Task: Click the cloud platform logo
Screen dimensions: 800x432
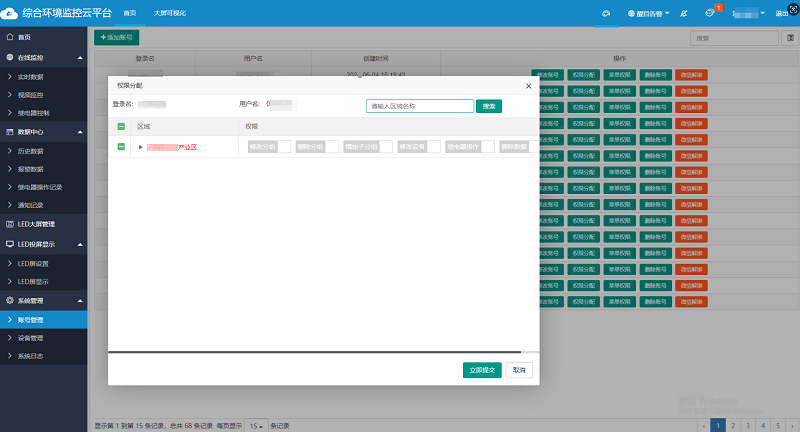Action: 10,13
